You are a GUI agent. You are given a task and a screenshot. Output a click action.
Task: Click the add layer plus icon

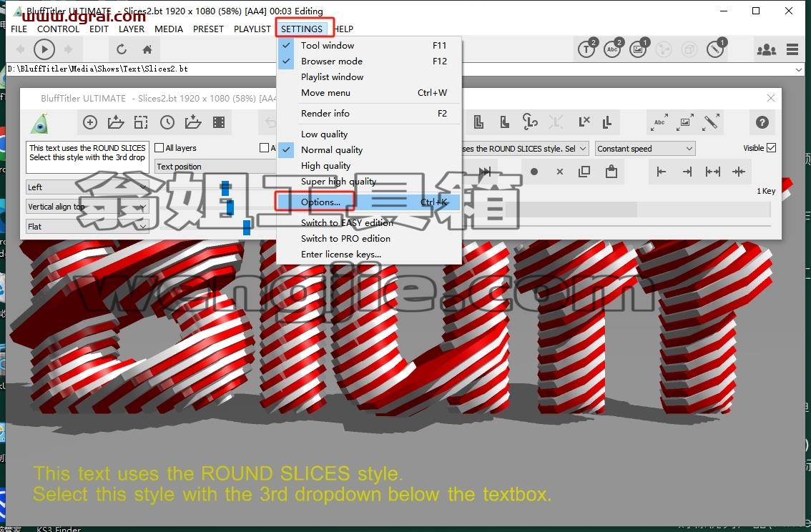(90, 122)
